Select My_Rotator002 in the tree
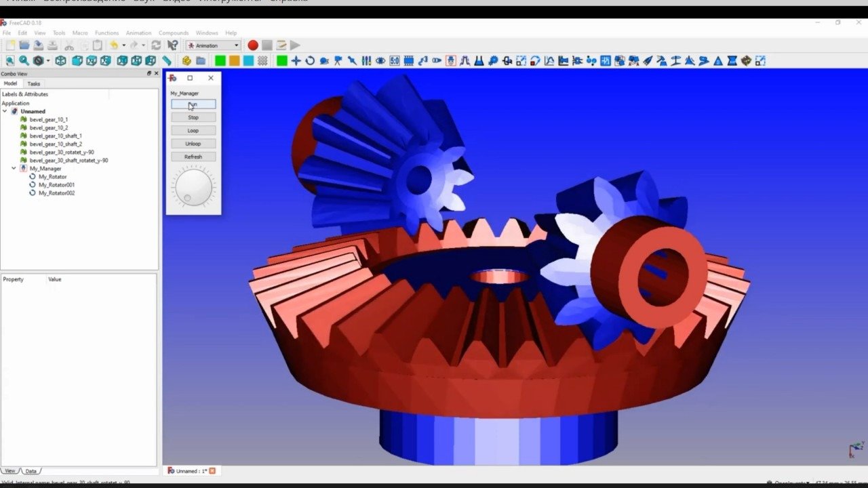 coord(56,192)
